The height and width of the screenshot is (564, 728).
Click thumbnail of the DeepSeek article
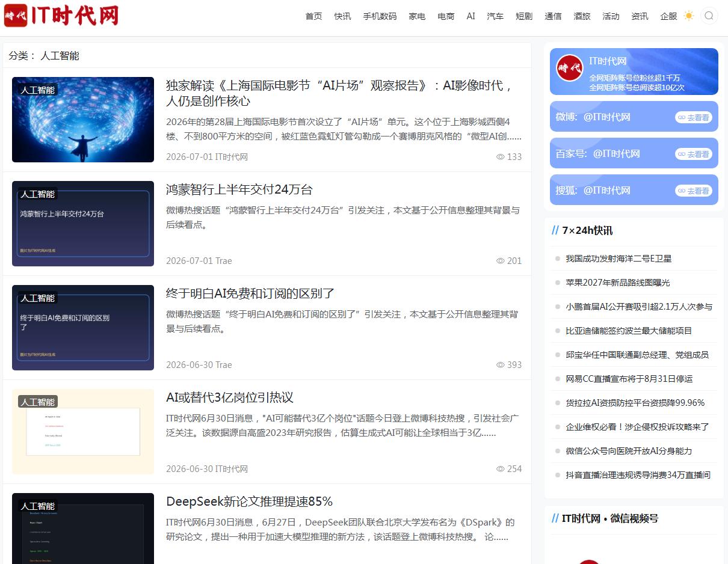click(x=83, y=529)
